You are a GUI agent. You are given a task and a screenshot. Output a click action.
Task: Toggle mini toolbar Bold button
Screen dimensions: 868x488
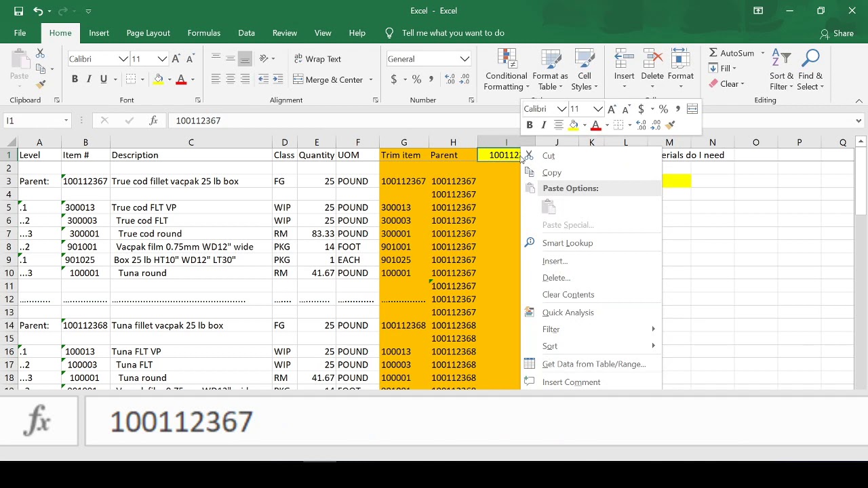coord(529,125)
